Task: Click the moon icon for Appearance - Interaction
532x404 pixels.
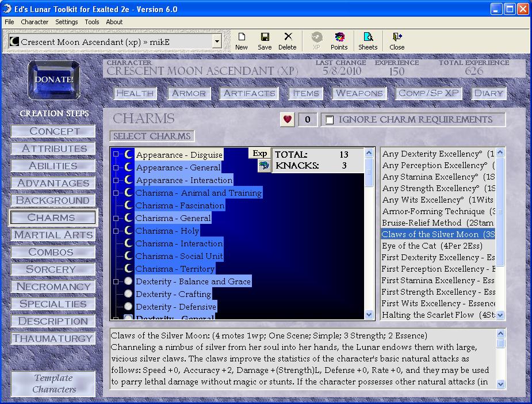Action: [128, 180]
